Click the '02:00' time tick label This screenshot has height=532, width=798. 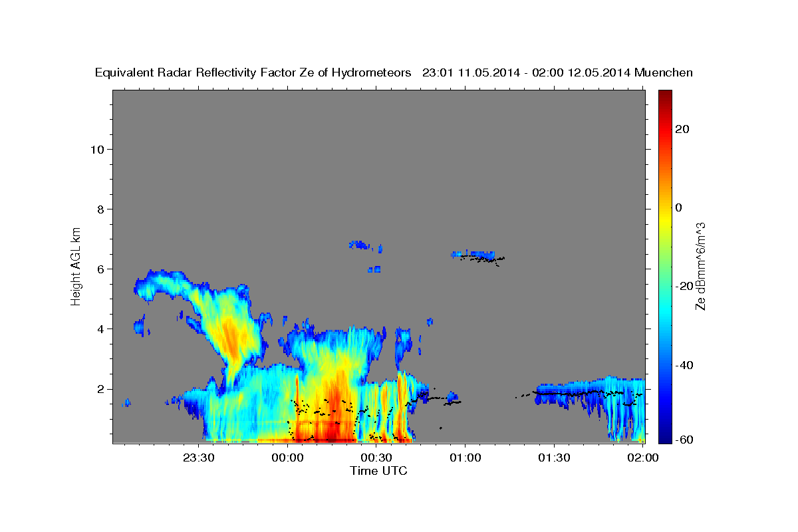[x=643, y=458]
